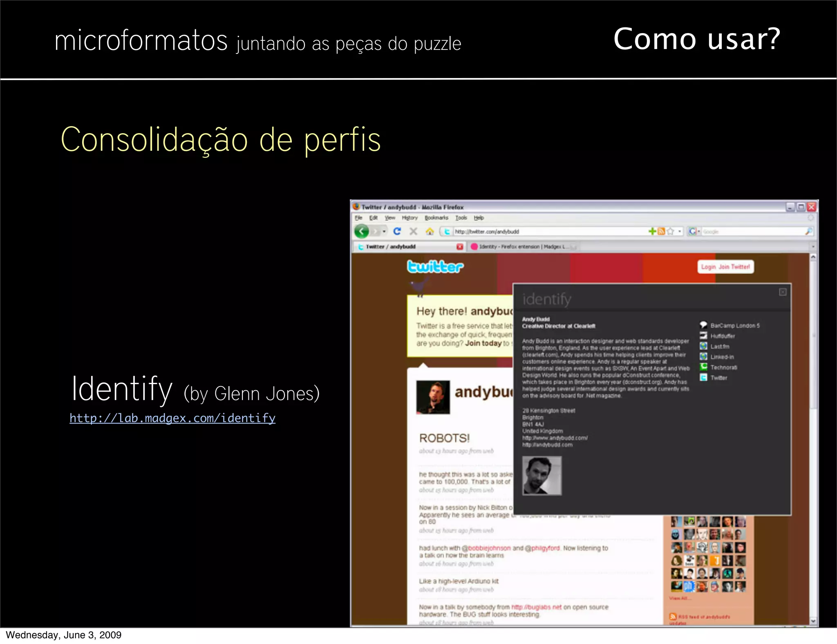Screen dimensions: 837x644
Task: Click the 'ROBOTS!' tweet text
Action: tap(444, 438)
